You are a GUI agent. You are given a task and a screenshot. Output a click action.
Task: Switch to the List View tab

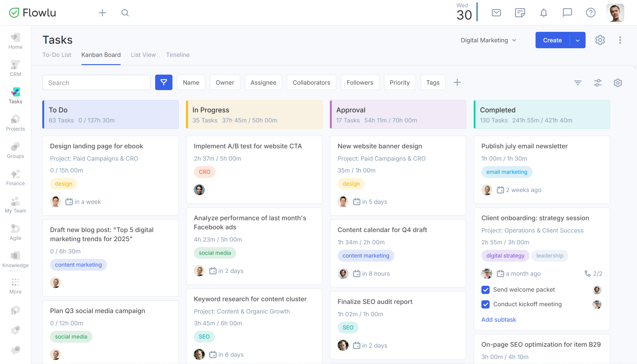[143, 55]
